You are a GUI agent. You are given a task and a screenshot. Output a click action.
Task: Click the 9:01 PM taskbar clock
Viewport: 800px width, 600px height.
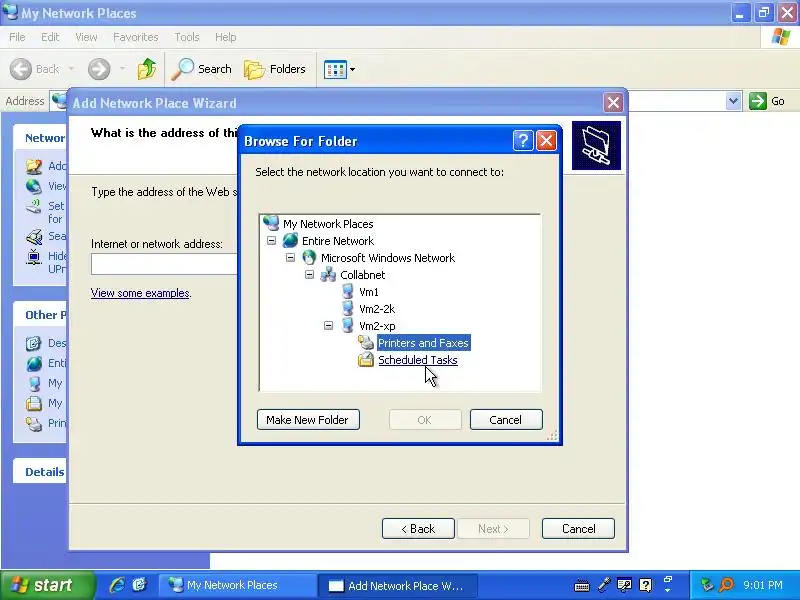762,585
